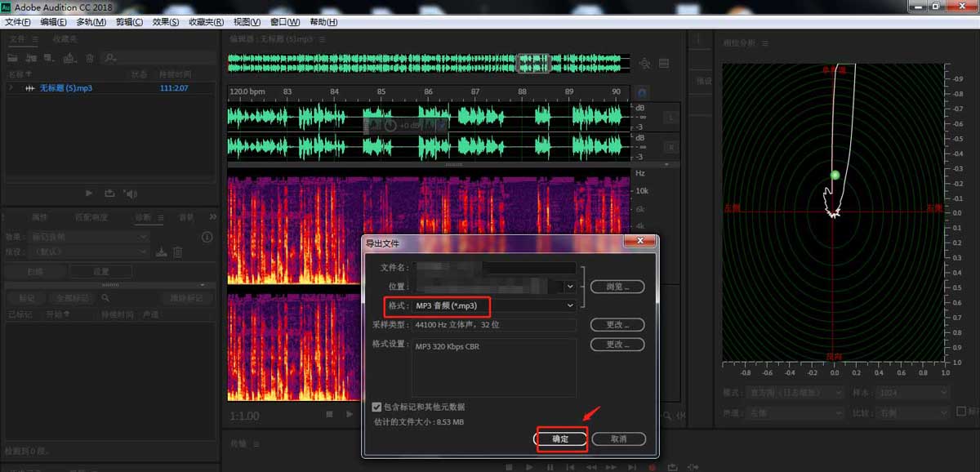Click the record button in transport bar
980x472 pixels.
[651, 467]
